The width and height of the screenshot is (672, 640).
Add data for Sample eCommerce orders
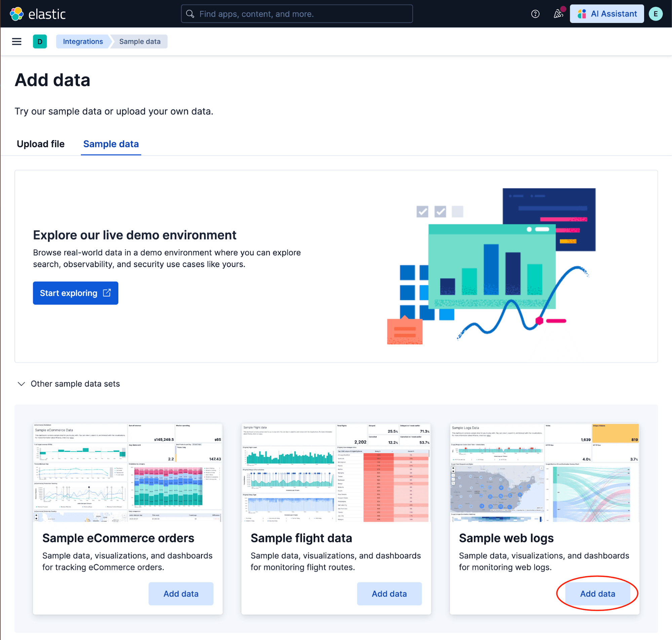coord(181,594)
